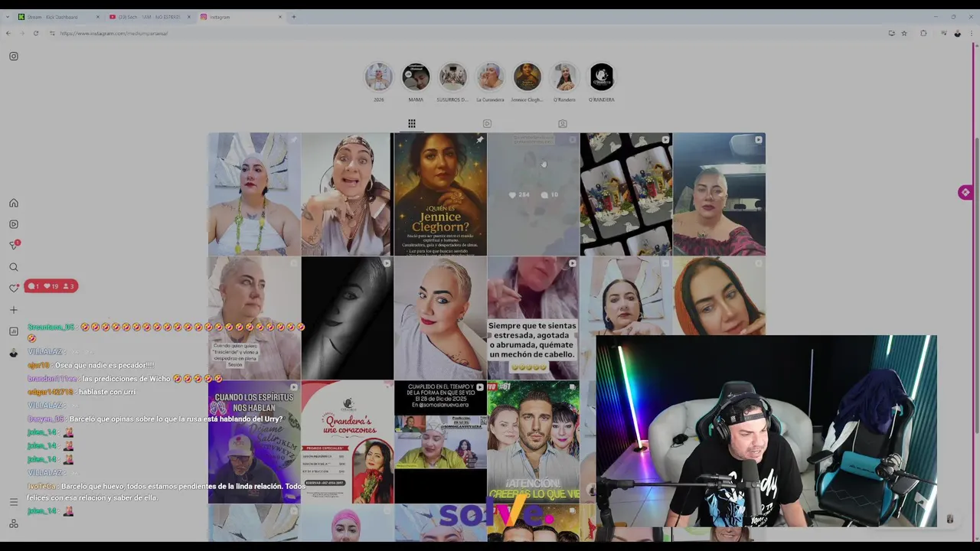Go to Home in the Instagram sidebar
The width and height of the screenshot is (980, 551).
(14, 203)
